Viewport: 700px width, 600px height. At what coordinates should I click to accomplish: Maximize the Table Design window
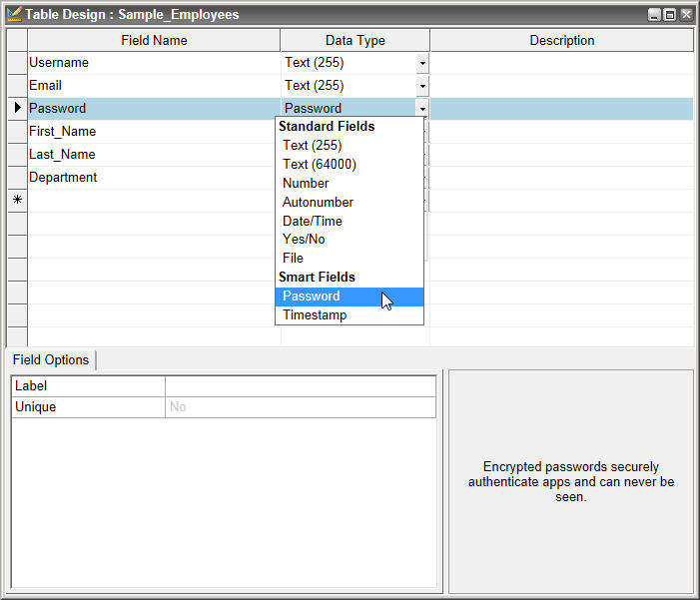[669, 15]
